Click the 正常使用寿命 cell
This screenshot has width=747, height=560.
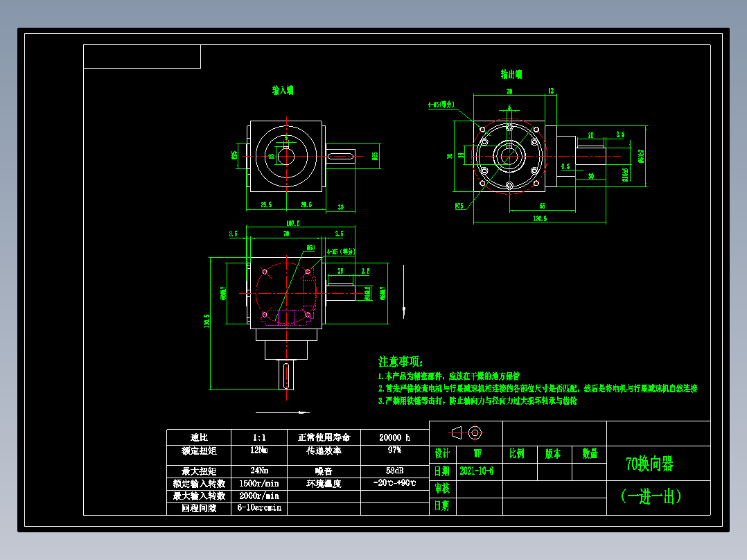click(324, 437)
